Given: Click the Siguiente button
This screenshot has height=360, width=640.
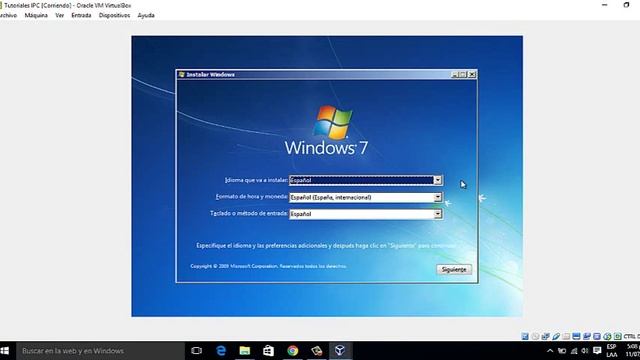Looking at the screenshot, I should [454, 269].
